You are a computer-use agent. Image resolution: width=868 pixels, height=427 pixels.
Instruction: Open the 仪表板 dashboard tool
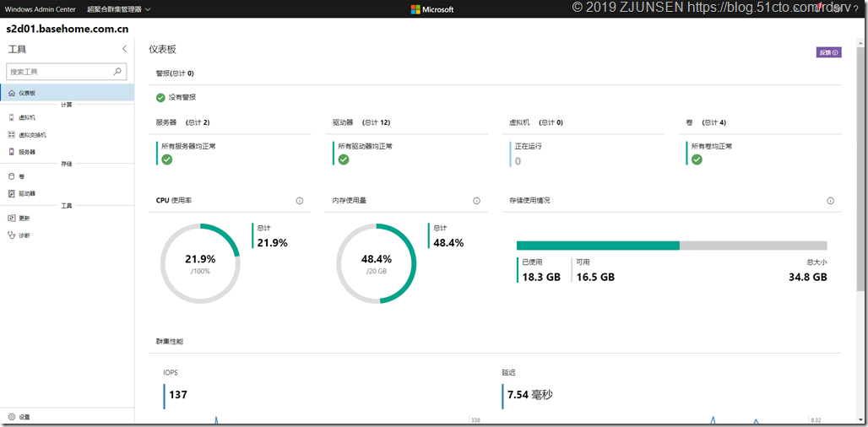67,93
